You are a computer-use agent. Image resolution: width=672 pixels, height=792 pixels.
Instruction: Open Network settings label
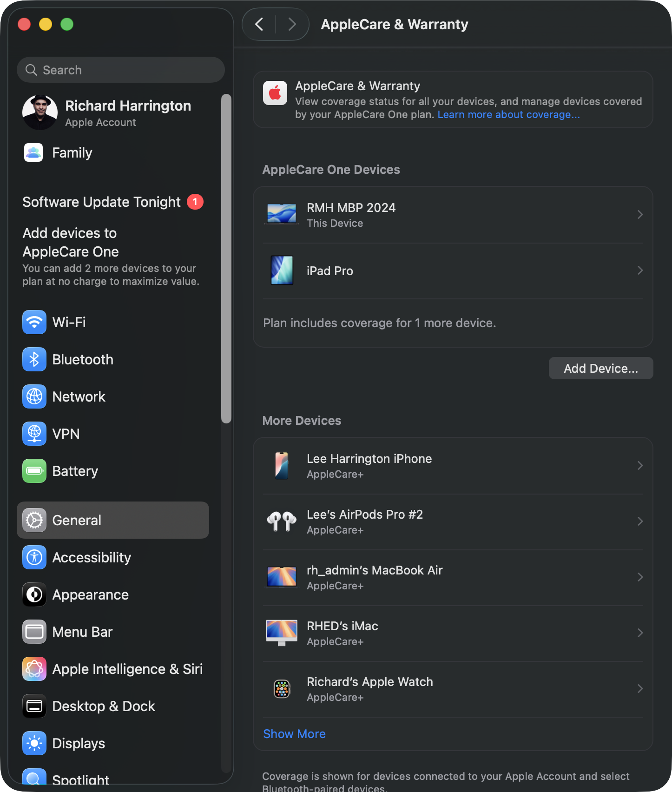coord(79,396)
